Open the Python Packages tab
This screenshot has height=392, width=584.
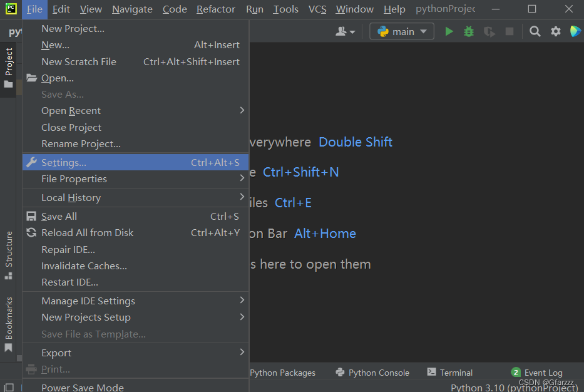coord(282,373)
